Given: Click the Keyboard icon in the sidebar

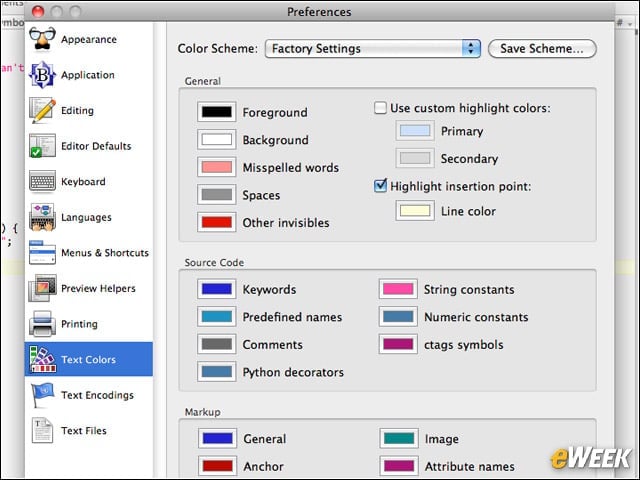Looking at the screenshot, I should (x=42, y=181).
